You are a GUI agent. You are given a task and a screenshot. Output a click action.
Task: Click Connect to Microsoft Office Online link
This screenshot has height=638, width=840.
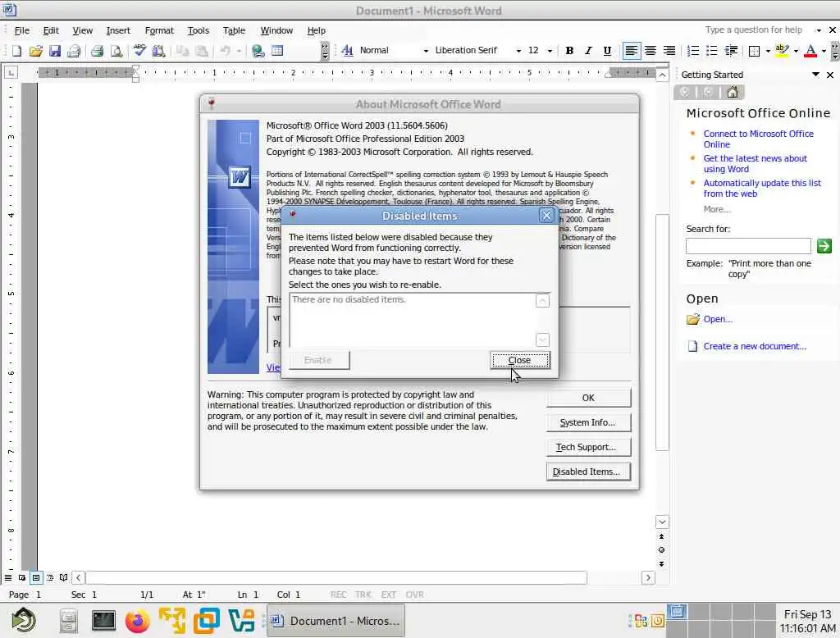tap(758, 139)
